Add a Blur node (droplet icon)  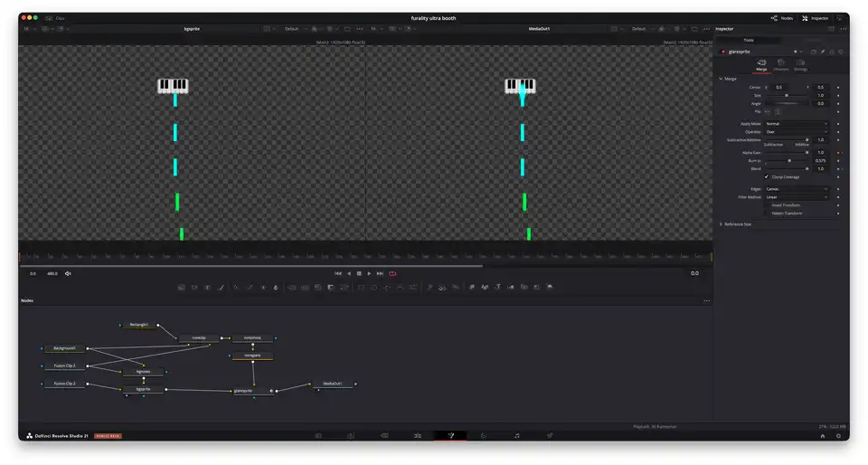[x=276, y=287]
